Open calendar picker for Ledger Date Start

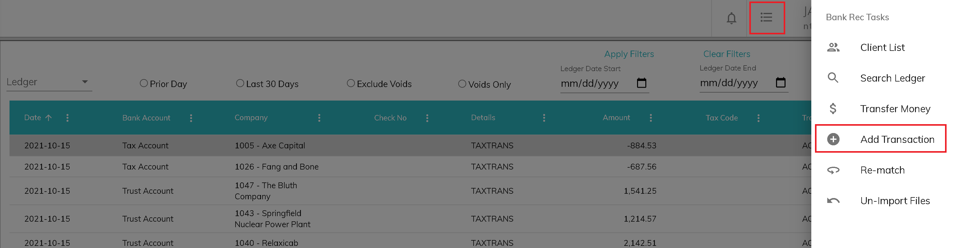coord(641,83)
